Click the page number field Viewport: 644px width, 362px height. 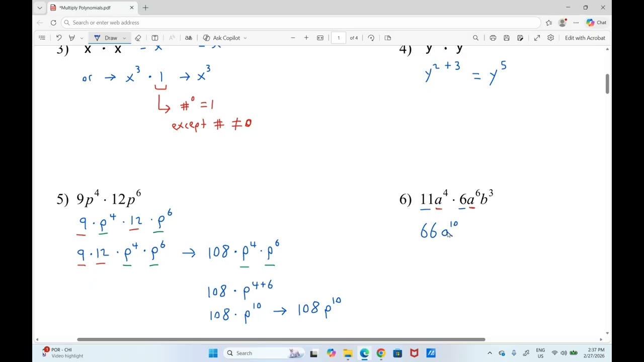tap(339, 38)
